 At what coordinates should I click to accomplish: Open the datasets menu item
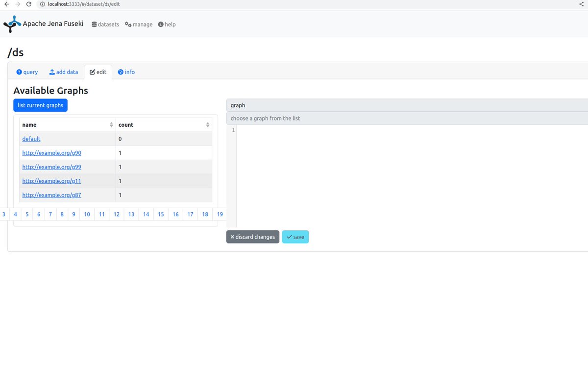(105, 24)
